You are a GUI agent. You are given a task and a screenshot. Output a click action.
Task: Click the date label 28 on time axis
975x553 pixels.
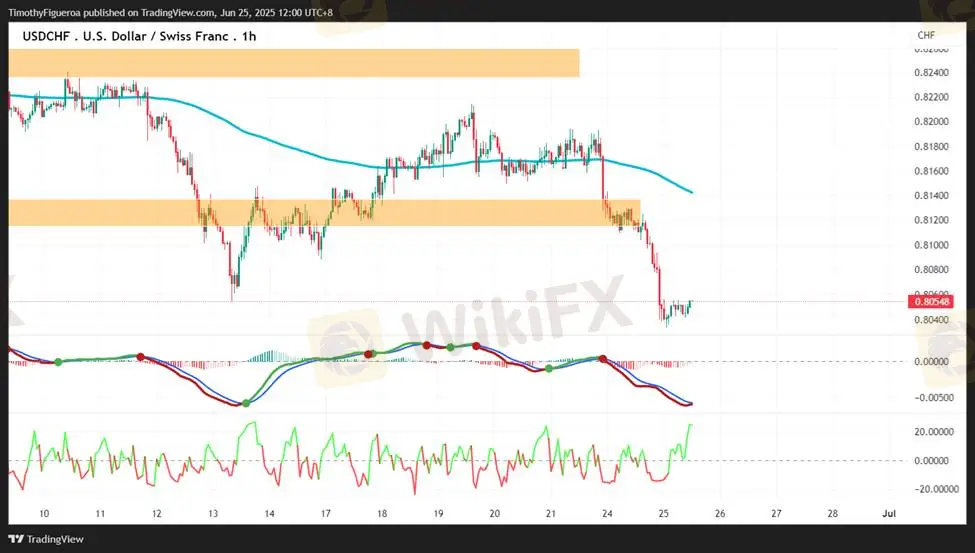(833, 514)
